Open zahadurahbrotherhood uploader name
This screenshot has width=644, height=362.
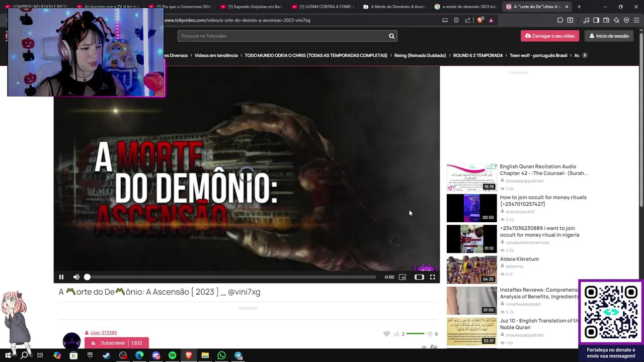coord(527,242)
